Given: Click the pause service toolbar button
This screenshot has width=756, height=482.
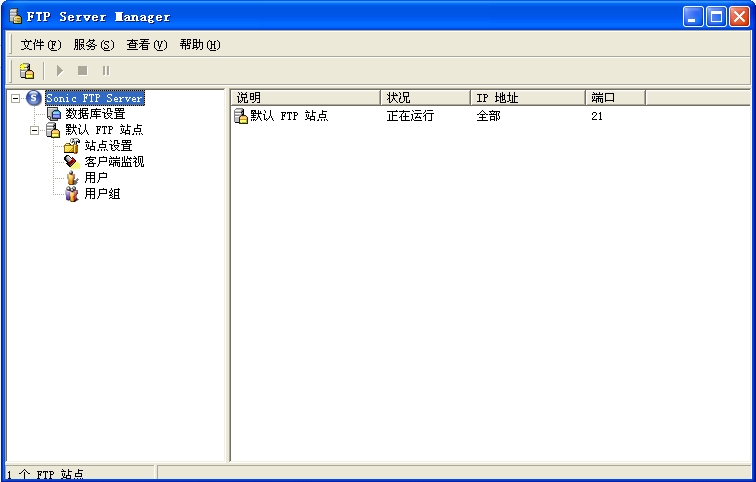Looking at the screenshot, I should point(106,71).
